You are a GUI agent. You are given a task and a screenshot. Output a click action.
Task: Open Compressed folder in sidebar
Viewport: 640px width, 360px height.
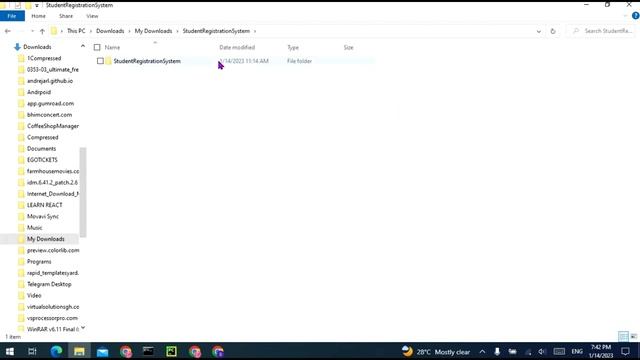42,138
